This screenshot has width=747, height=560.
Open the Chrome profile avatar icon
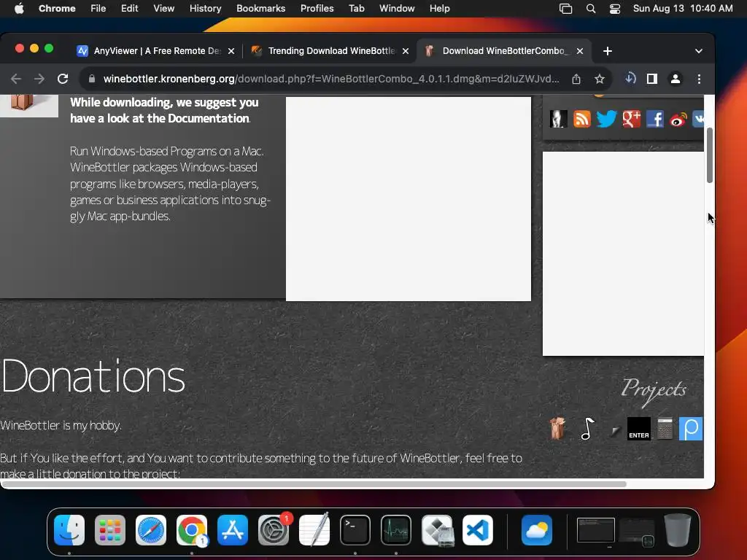tap(675, 79)
